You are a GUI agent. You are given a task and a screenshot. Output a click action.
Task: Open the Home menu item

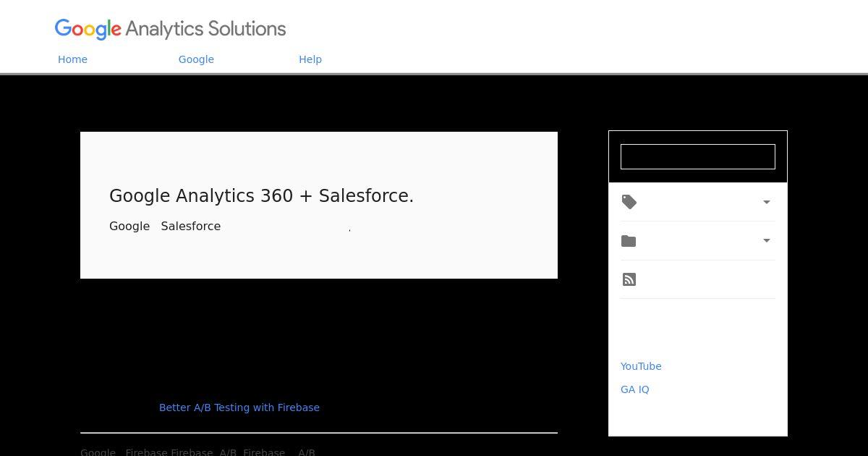pos(72,59)
